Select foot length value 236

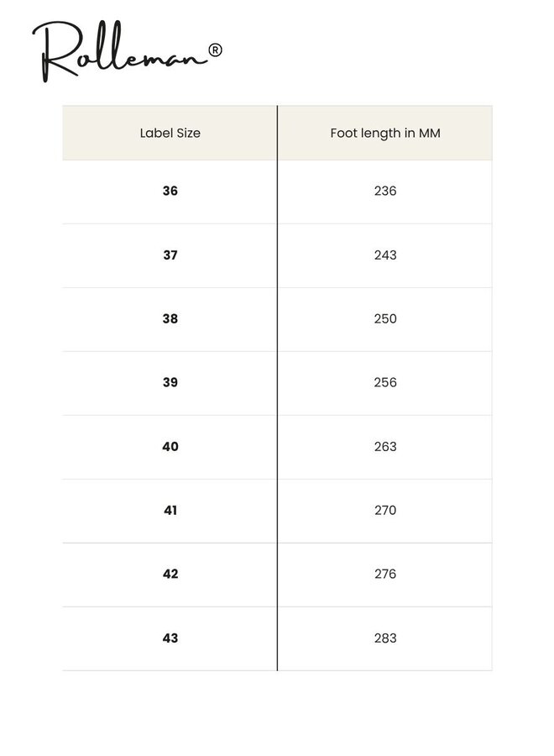click(x=385, y=191)
